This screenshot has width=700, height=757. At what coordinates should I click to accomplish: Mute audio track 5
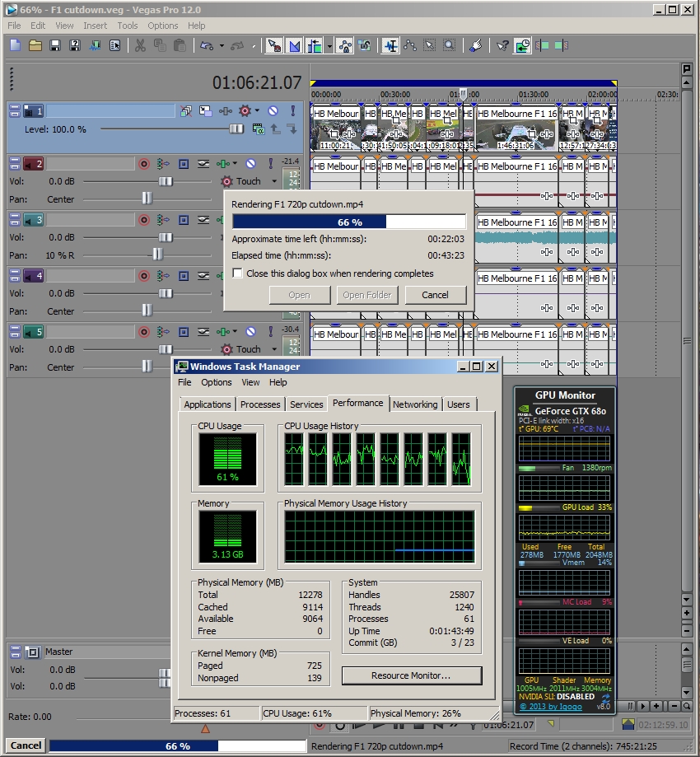(250, 332)
